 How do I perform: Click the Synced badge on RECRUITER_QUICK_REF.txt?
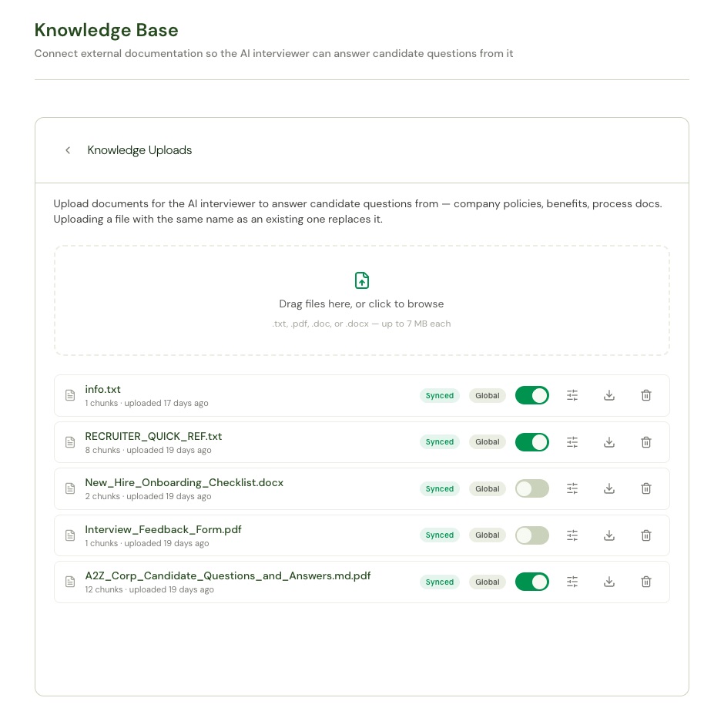[440, 442]
